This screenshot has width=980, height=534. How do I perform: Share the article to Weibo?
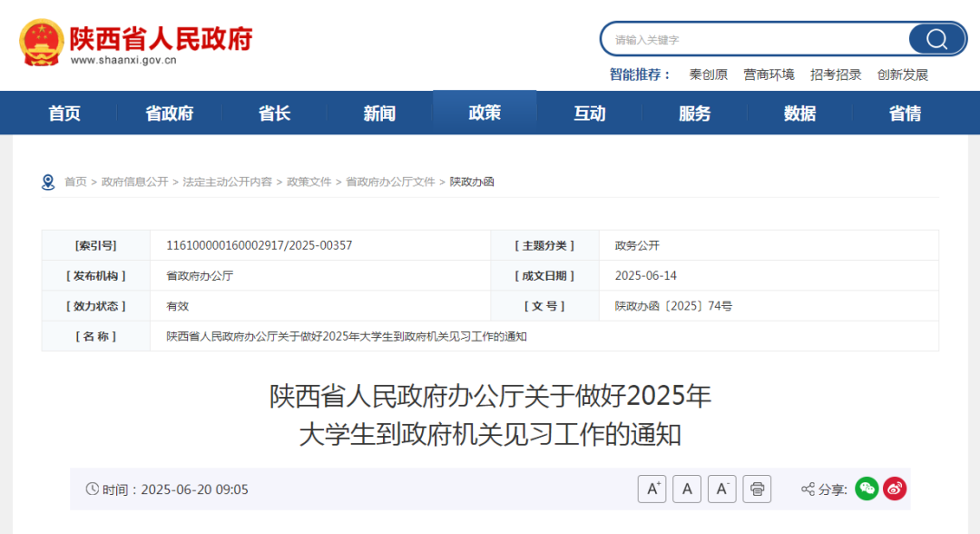tap(895, 489)
